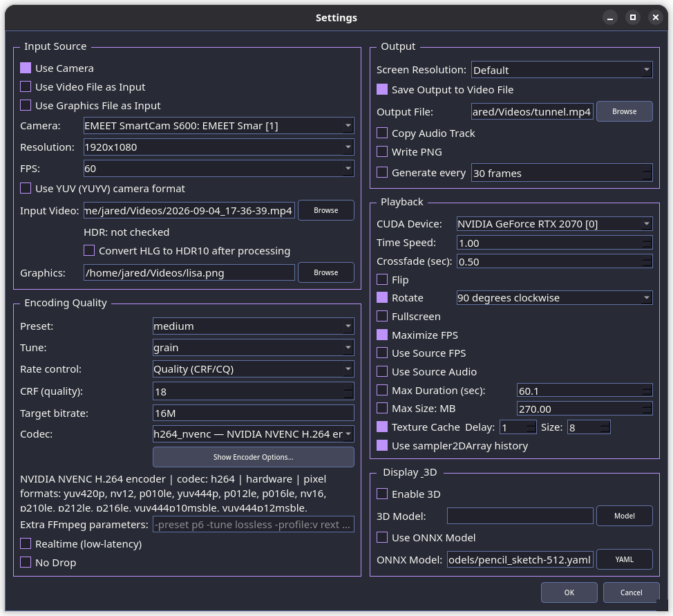Click Max Duration value stepper
The image size is (673, 616).
click(647, 390)
